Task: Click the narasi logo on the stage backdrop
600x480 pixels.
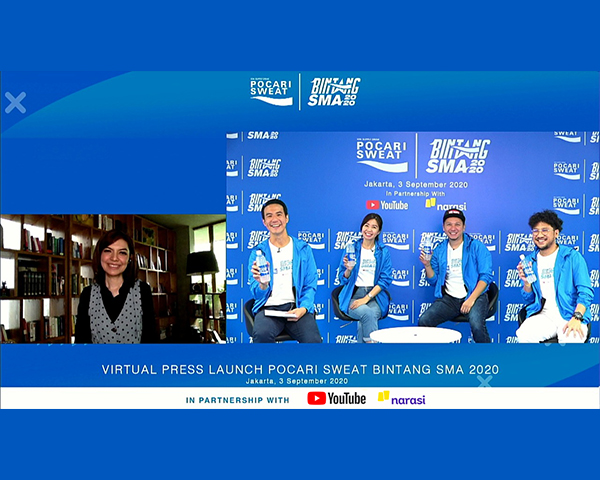Action: pyautogui.click(x=445, y=204)
